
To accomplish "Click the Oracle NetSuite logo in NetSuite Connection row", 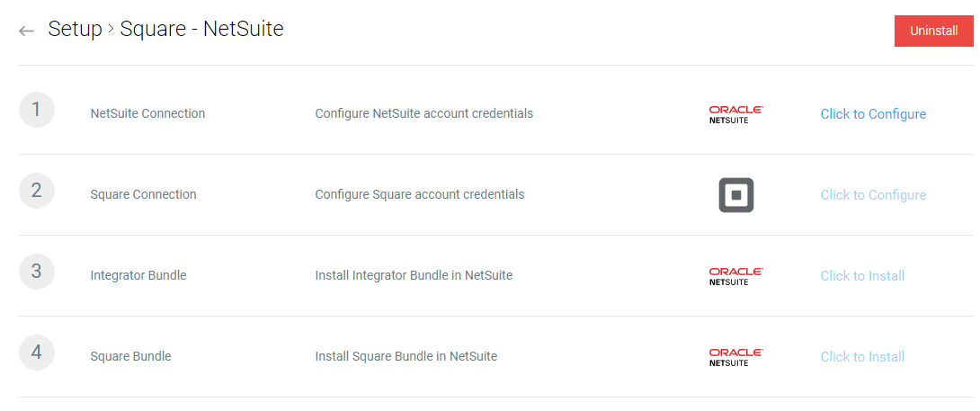I will pyautogui.click(x=735, y=114).
